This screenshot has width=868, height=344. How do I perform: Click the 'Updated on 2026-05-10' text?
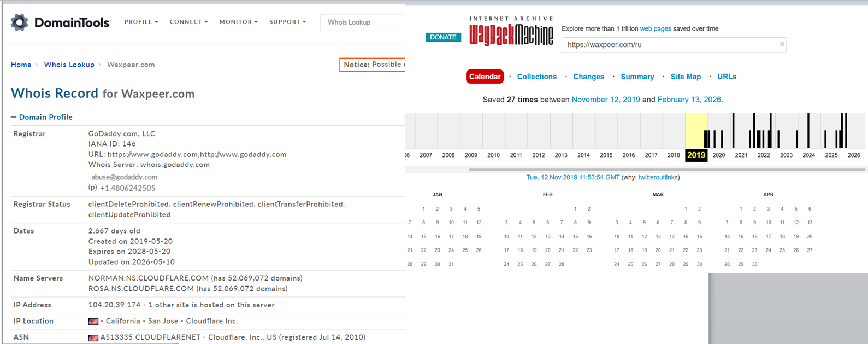[x=132, y=262]
